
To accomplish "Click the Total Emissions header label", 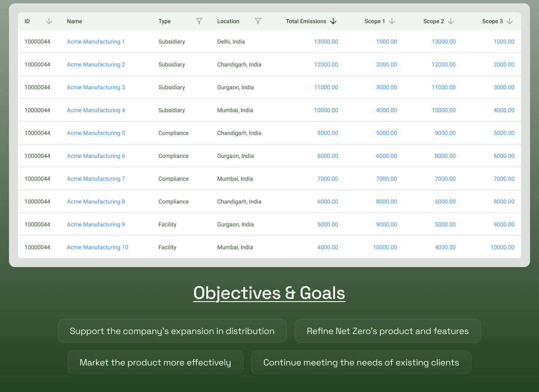I will point(306,21).
